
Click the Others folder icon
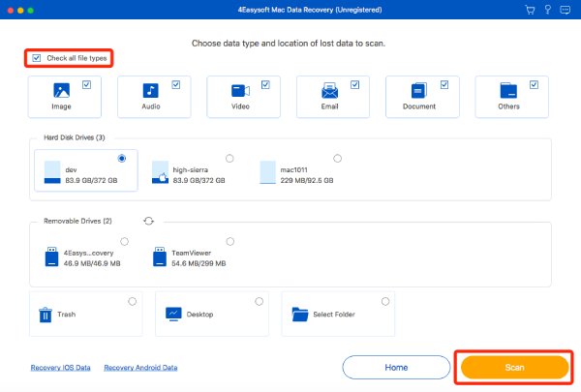[508, 90]
